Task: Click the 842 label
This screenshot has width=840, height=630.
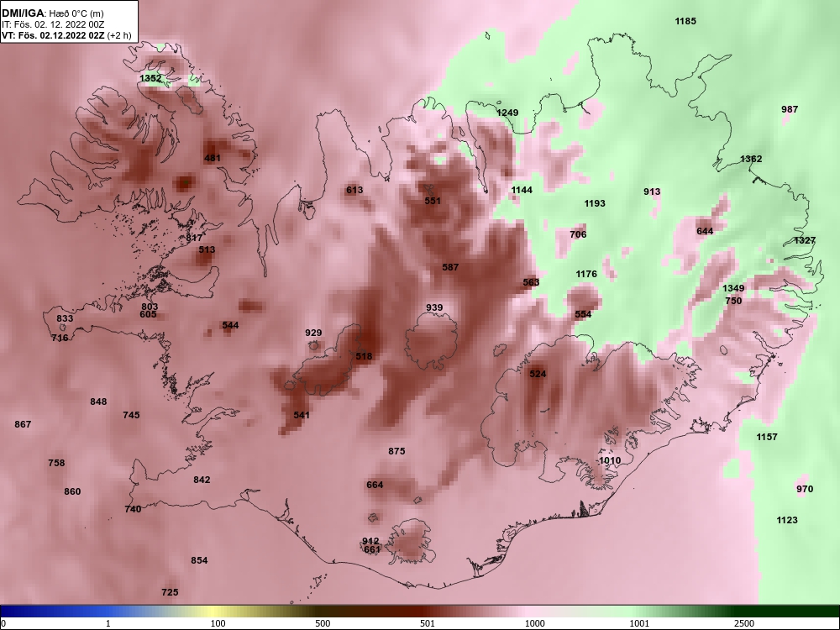Action: click(x=202, y=480)
